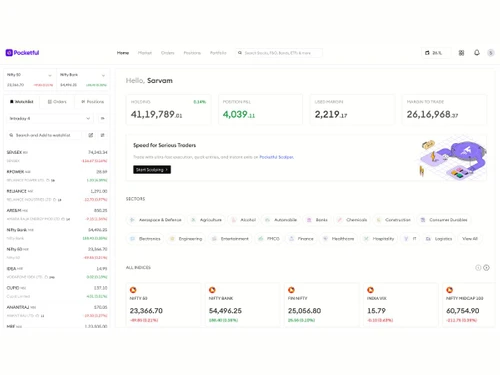Open the user profile avatar

(x=491, y=53)
